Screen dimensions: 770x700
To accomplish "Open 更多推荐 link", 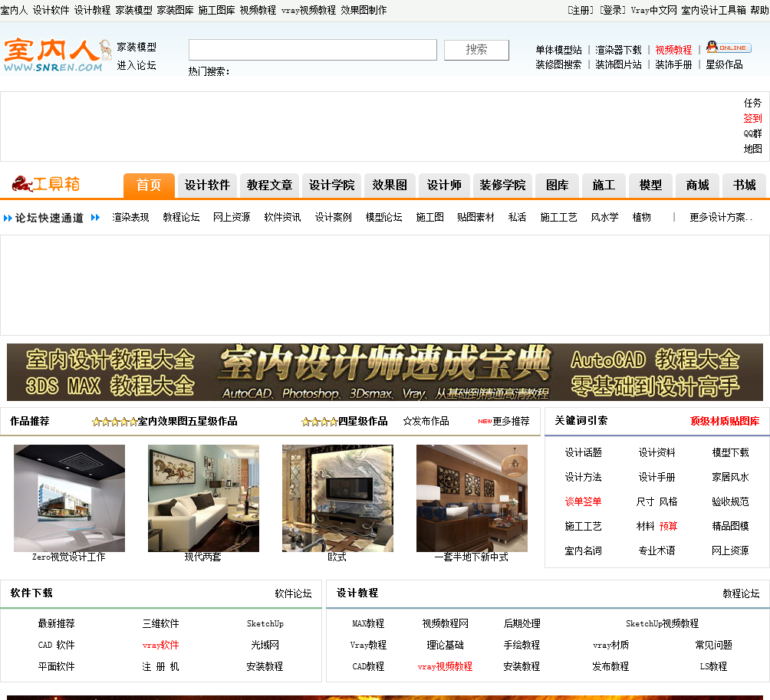I will click(511, 421).
